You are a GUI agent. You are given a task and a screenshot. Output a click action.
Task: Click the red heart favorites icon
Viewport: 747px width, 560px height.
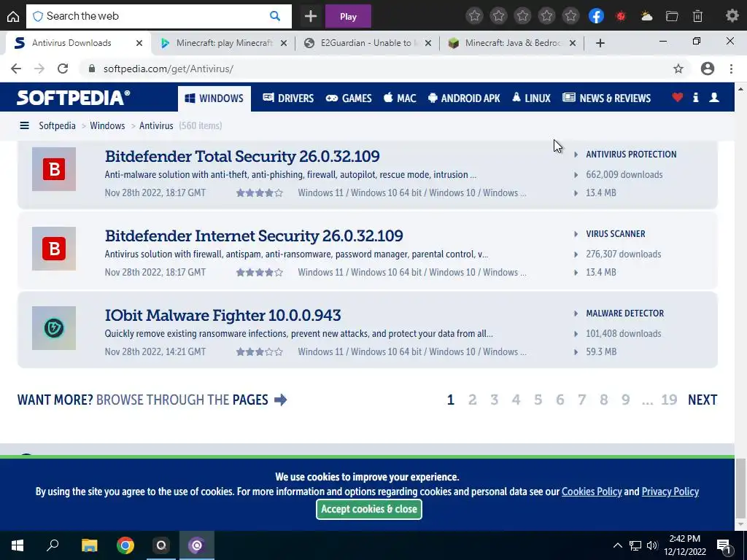(678, 98)
